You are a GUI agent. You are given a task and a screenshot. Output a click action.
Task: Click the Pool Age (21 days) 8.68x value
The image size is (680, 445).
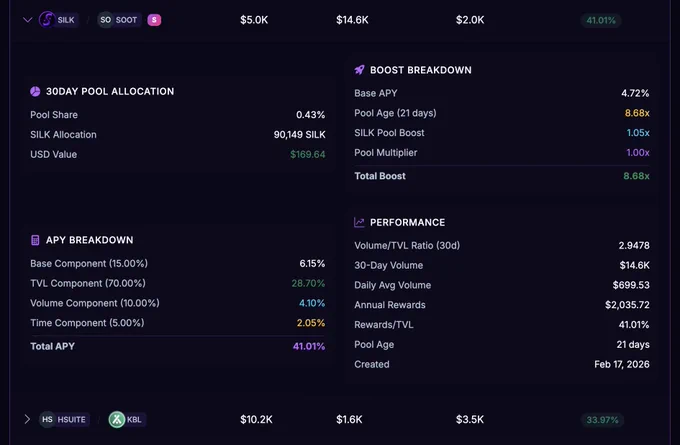(x=637, y=113)
